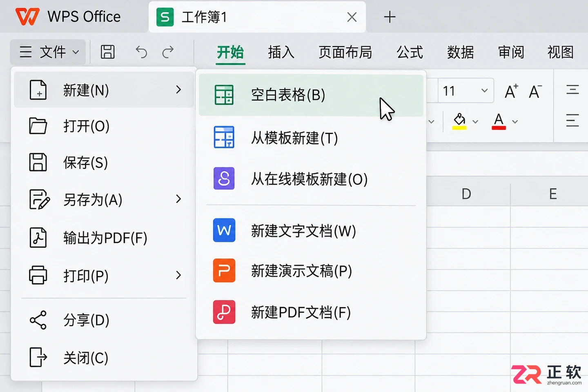The width and height of the screenshot is (588, 392).
Task: Undo the last action
Action: [141, 52]
